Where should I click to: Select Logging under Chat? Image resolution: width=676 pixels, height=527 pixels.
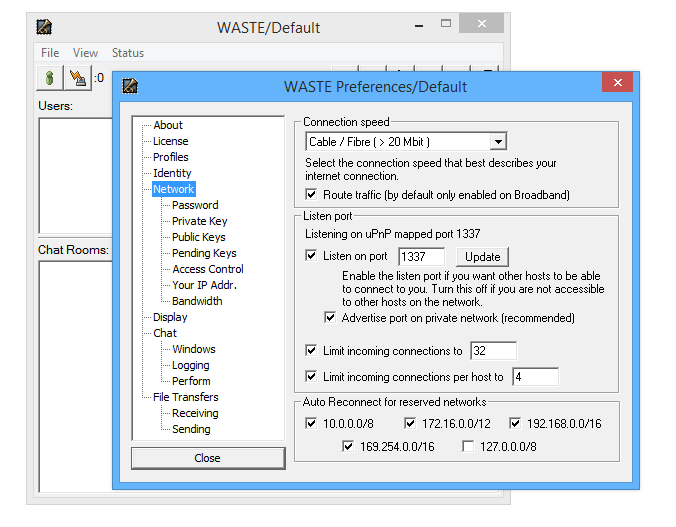191,365
